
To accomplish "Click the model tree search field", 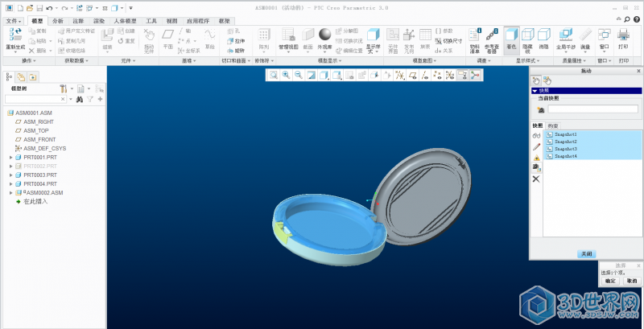I will pyautogui.click(x=35, y=99).
